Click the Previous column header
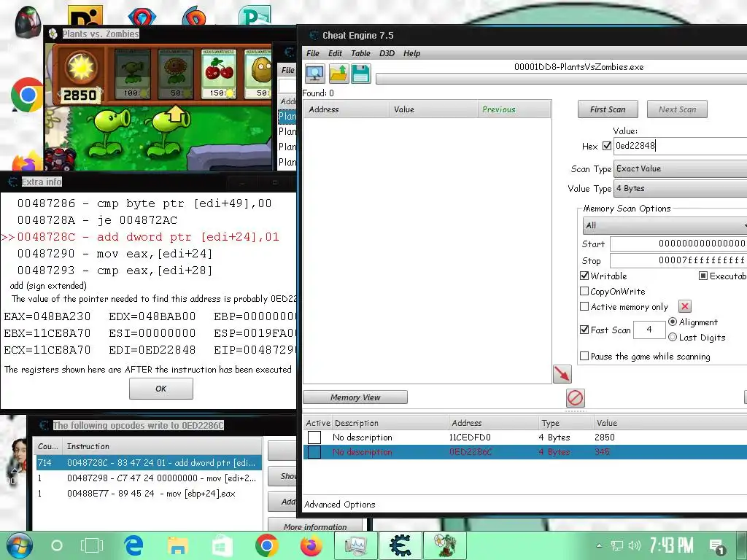747x560 pixels. pyautogui.click(x=514, y=109)
